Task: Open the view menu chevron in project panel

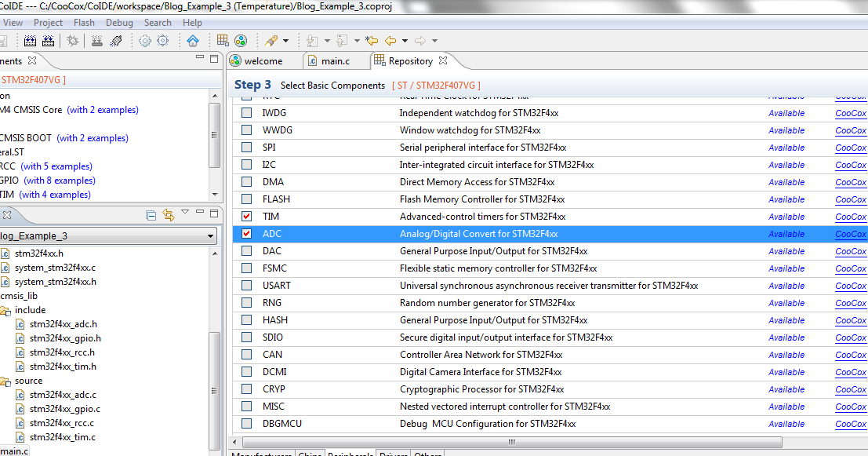Action: pos(185,213)
